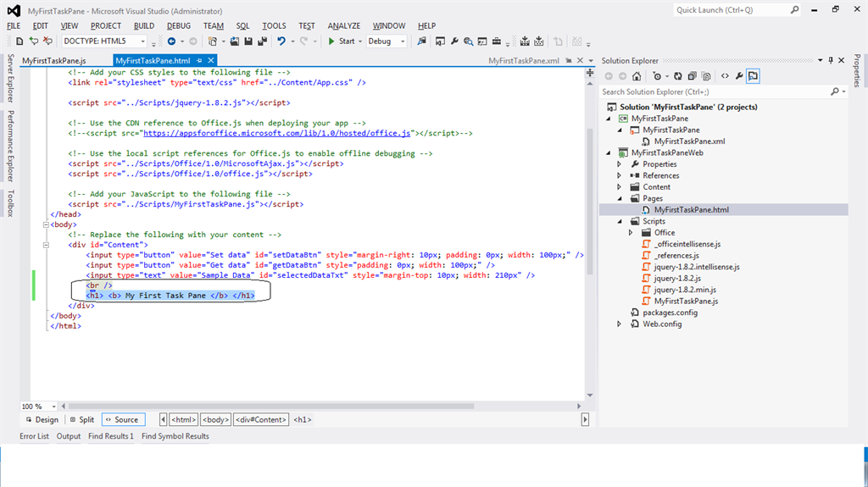Click the Undo arrow in the toolbar
868x487 pixels.
coord(281,41)
